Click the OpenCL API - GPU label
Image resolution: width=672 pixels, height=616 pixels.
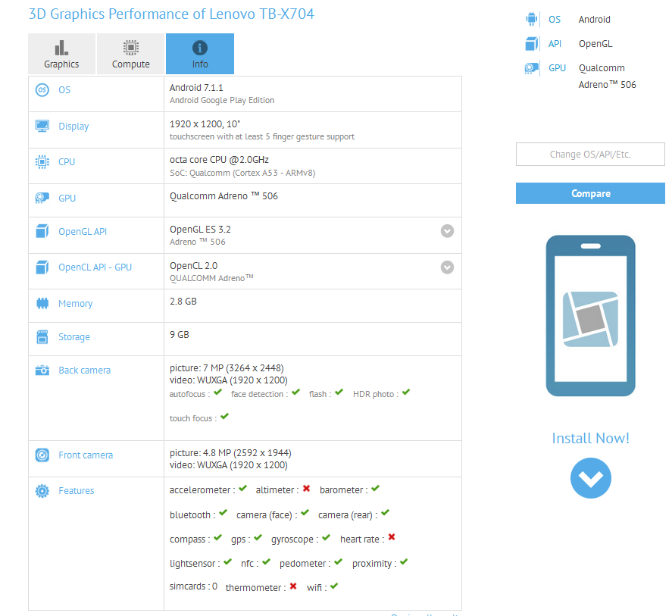coord(95,267)
